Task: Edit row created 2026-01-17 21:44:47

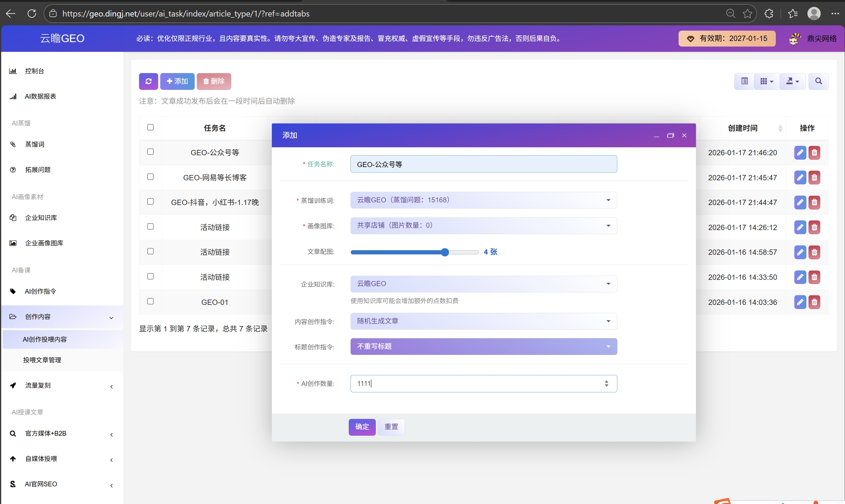Action: click(800, 202)
